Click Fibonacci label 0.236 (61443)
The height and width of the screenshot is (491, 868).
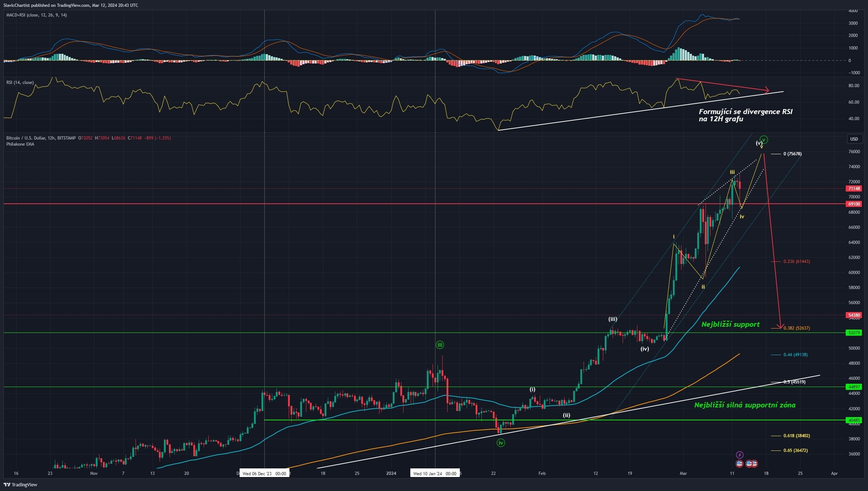[x=797, y=261]
